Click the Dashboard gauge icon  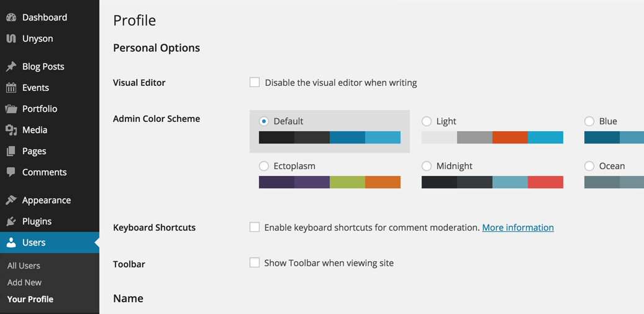click(11, 17)
